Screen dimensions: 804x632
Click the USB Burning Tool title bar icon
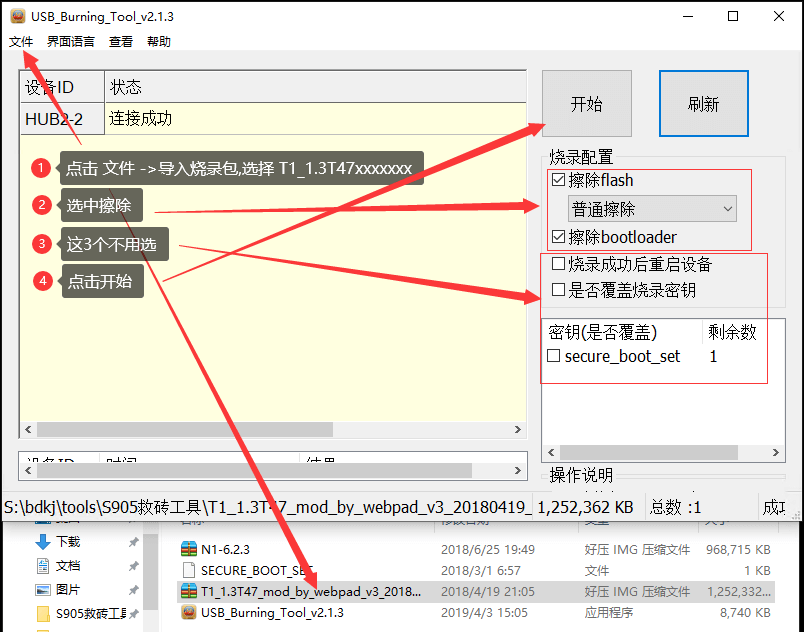[x=18, y=16]
